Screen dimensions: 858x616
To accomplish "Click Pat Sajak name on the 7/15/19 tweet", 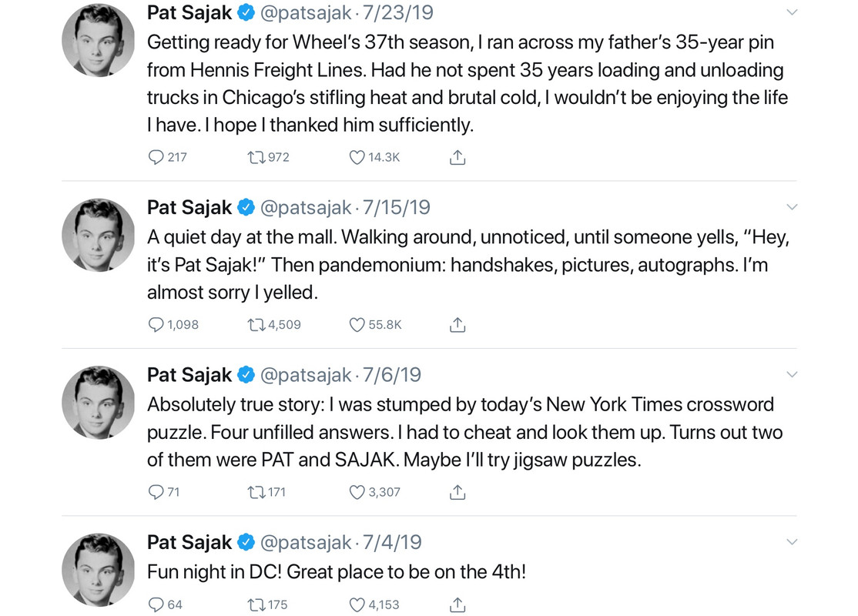I will [189, 207].
